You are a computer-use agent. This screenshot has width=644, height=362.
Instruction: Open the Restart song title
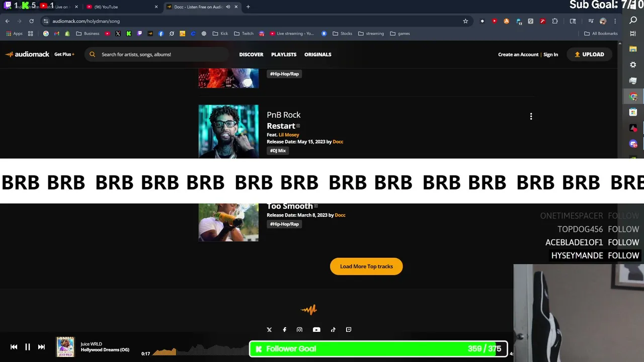point(281,126)
